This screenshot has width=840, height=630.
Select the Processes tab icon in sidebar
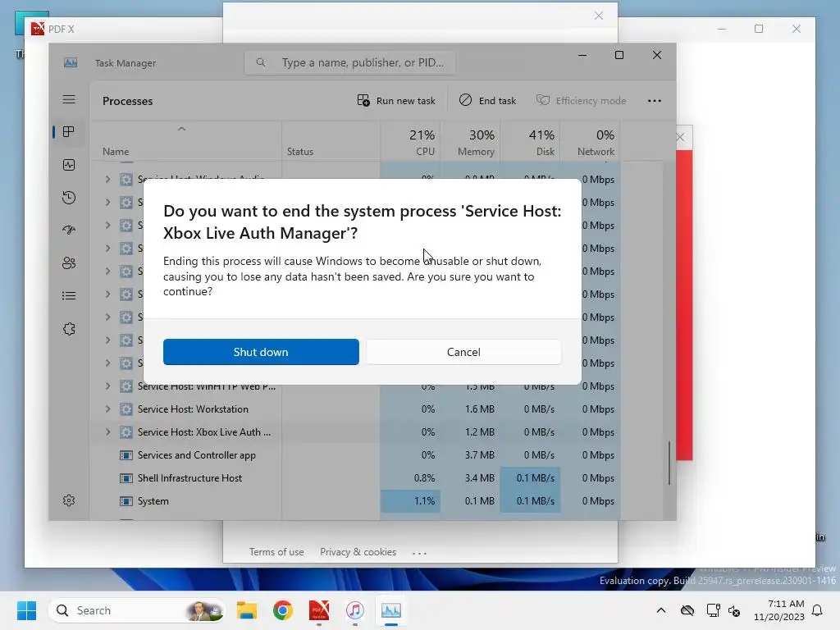69,132
